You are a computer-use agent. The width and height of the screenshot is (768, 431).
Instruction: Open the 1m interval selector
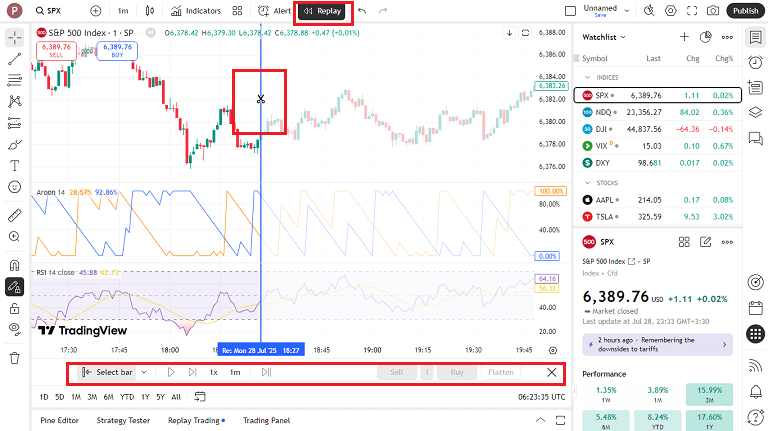click(x=123, y=11)
